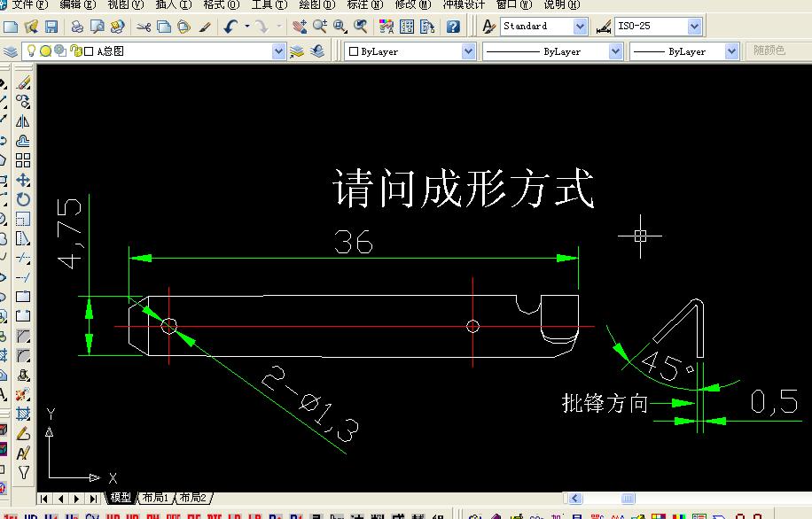Expand the lineweight ByLayer dropdown
812x519 pixels.
(731, 51)
